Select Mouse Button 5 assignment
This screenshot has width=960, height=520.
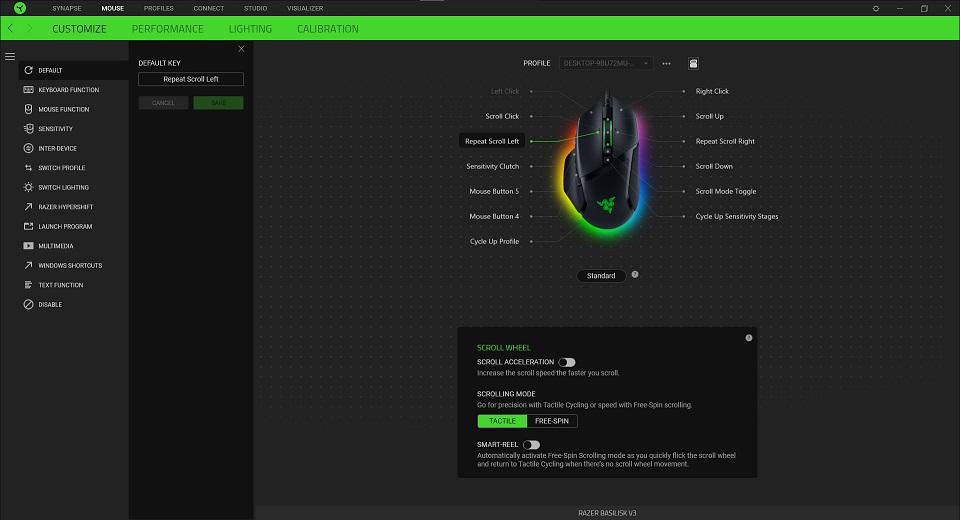pyautogui.click(x=494, y=192)
